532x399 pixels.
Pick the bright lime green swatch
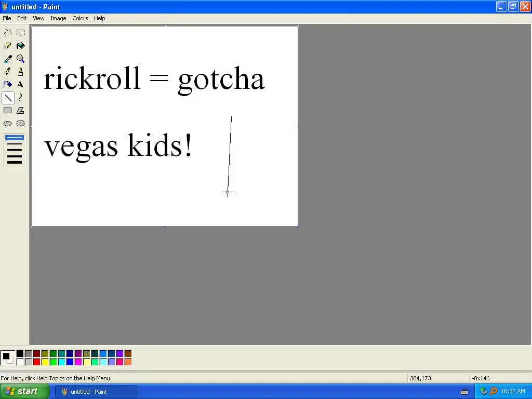tap(54, 362)
